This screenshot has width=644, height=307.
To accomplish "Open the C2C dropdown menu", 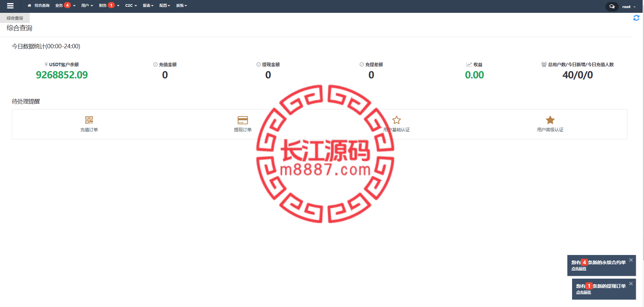I will pyautogui.click(x=131, y=5).
